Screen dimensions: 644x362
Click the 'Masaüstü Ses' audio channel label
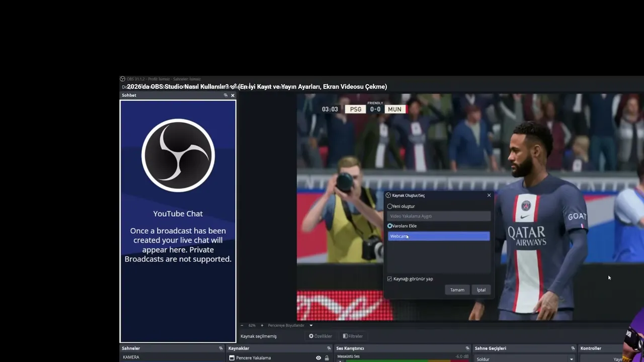[x=349, y=356]
